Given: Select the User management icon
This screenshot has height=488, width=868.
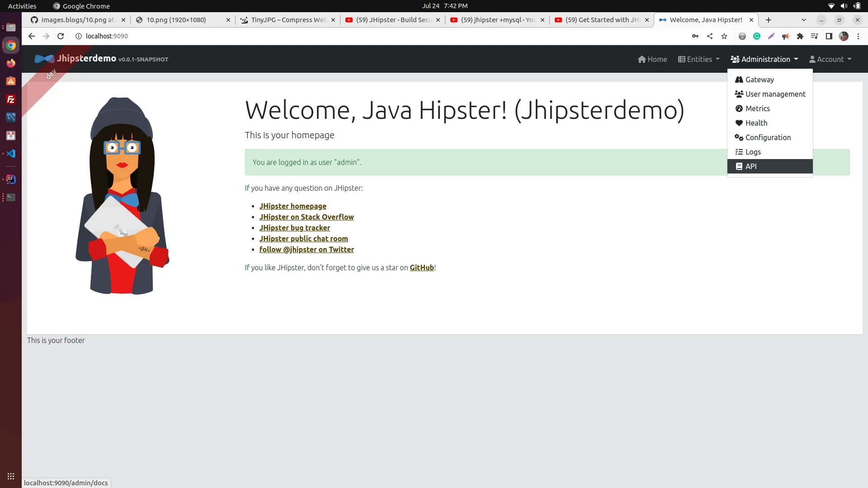Looking at the screenshot, I should tap(739, 94).
